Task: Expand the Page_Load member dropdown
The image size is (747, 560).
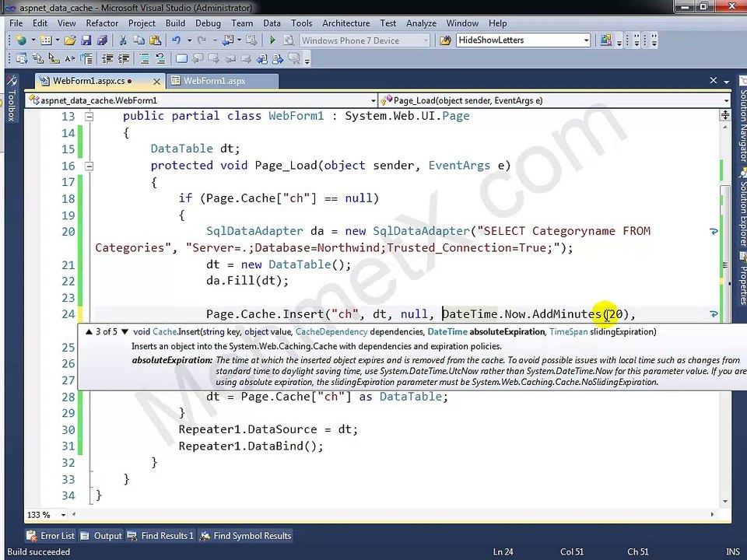Action: (726, 100)
